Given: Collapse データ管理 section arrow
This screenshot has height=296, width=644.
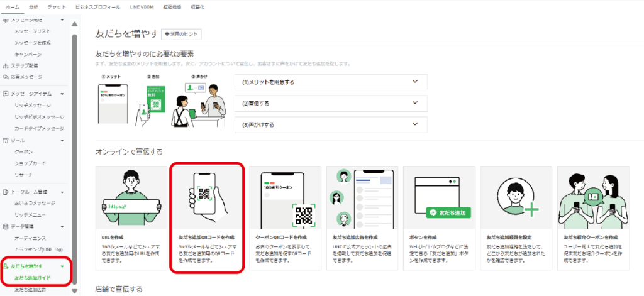Looking at the screenshot, I should tap(62, 227).
